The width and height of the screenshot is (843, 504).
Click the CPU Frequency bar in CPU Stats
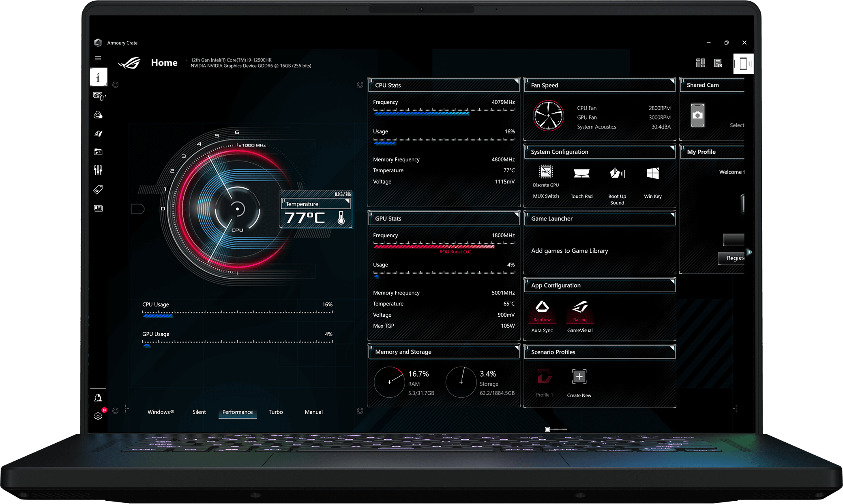[x=444, y=112]
